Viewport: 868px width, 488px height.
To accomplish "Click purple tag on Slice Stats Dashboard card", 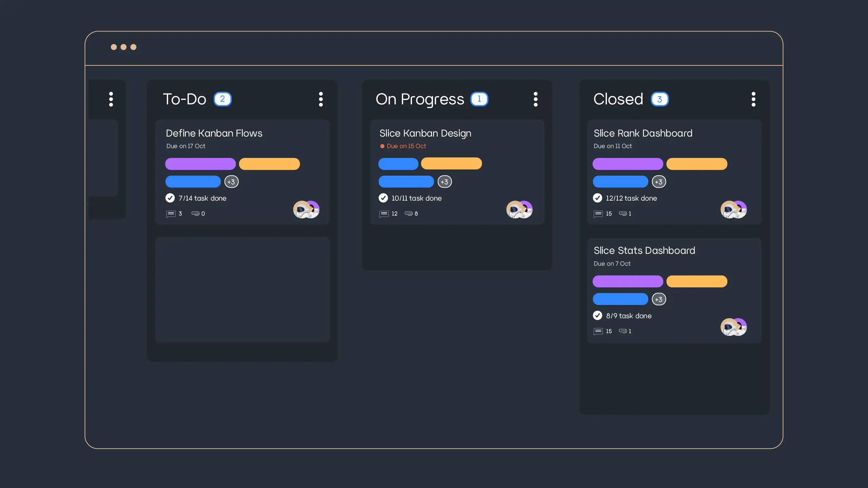I will (628, 281).
